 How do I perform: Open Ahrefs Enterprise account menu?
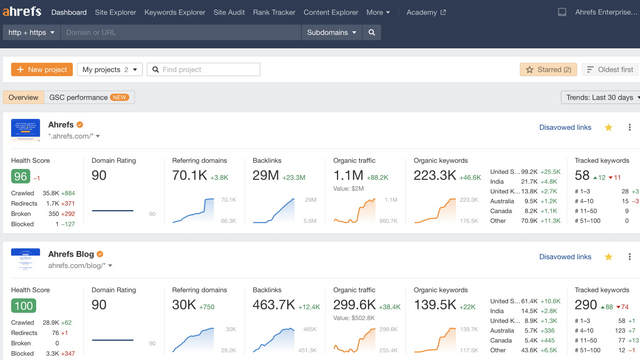click(606, 12)
